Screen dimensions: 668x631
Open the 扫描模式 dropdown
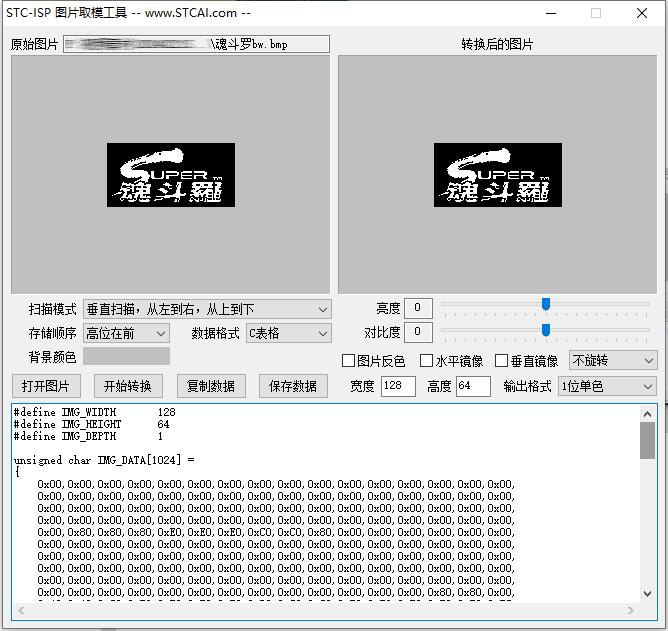tap(207, 309)
